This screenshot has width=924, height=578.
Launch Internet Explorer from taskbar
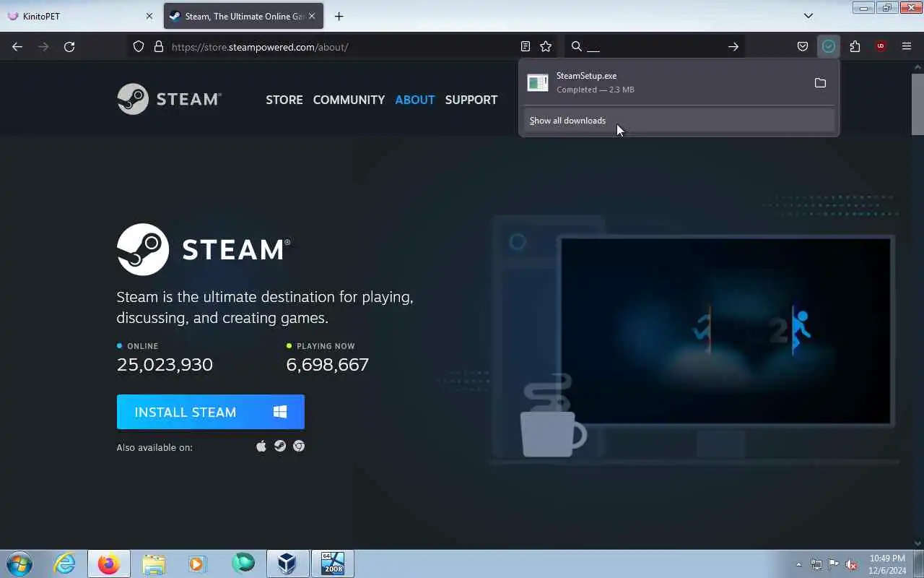tap(65, 564)
